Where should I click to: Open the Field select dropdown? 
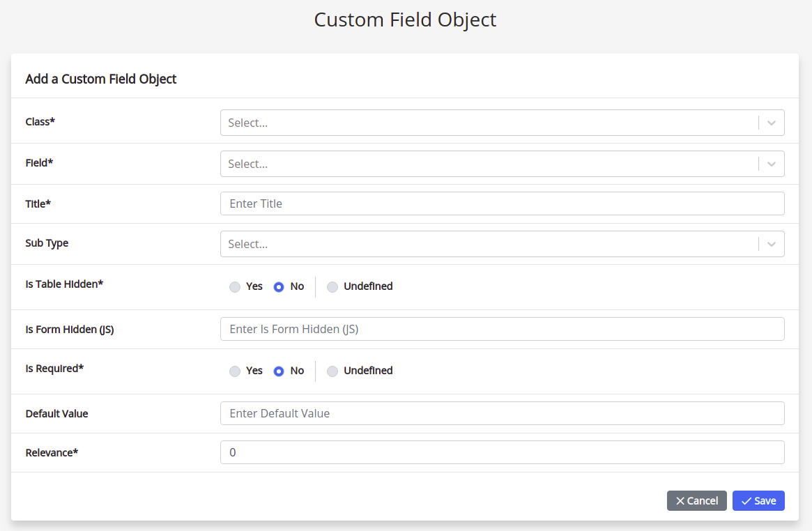pyautogui.click(x=502, y=164)
